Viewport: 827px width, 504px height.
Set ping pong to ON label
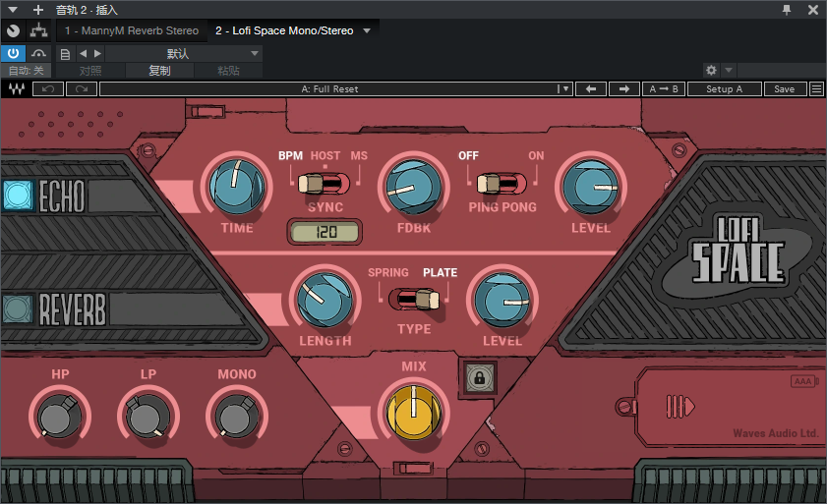point(536,155)
